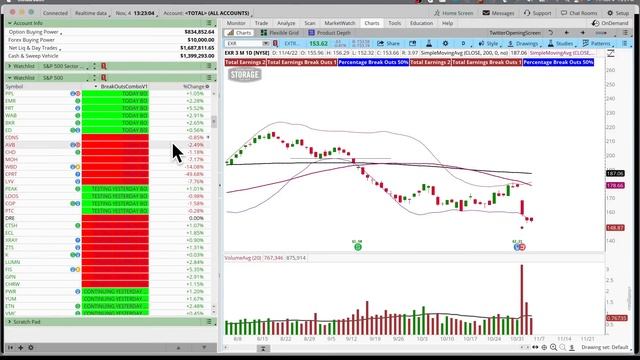The height and width of the screenshot is (360, 640).
Task: Select the AVB row in watchlist
Action: click(x=108, y=145)
